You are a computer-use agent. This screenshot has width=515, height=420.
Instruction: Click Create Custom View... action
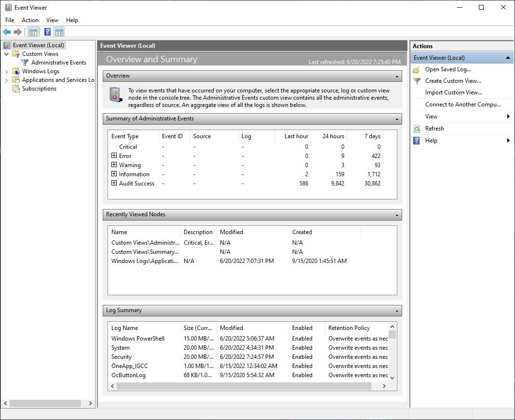click(x=453, y=81)
